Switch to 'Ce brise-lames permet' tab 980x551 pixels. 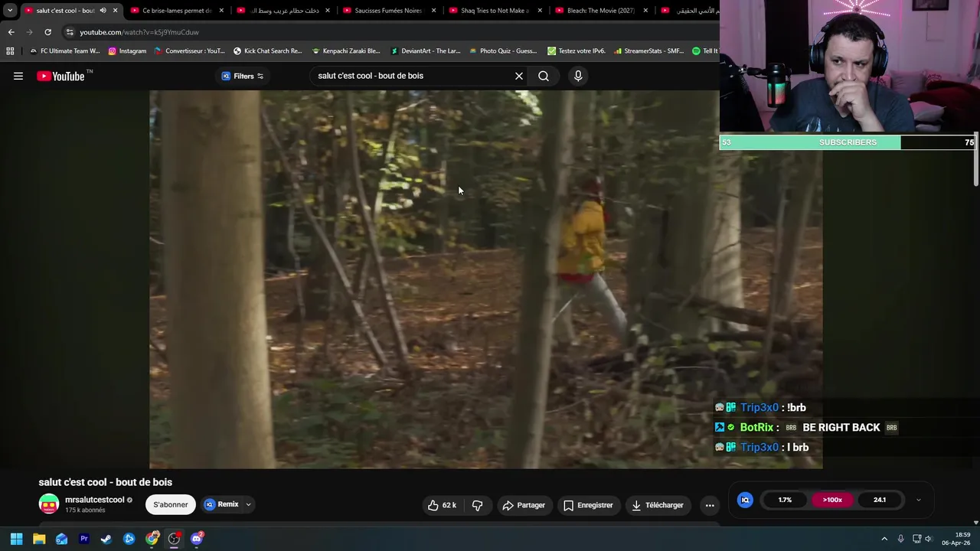pyautogui.click(x=176, y=11)
